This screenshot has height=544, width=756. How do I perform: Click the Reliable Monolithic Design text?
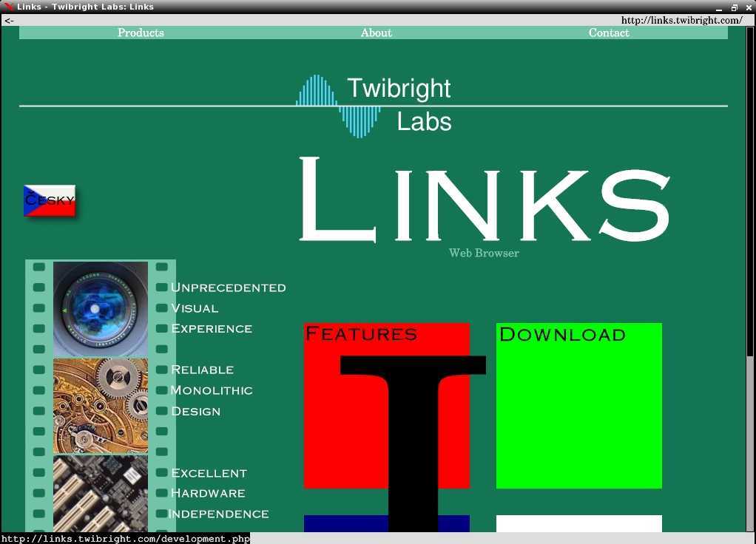pos(212,390)
